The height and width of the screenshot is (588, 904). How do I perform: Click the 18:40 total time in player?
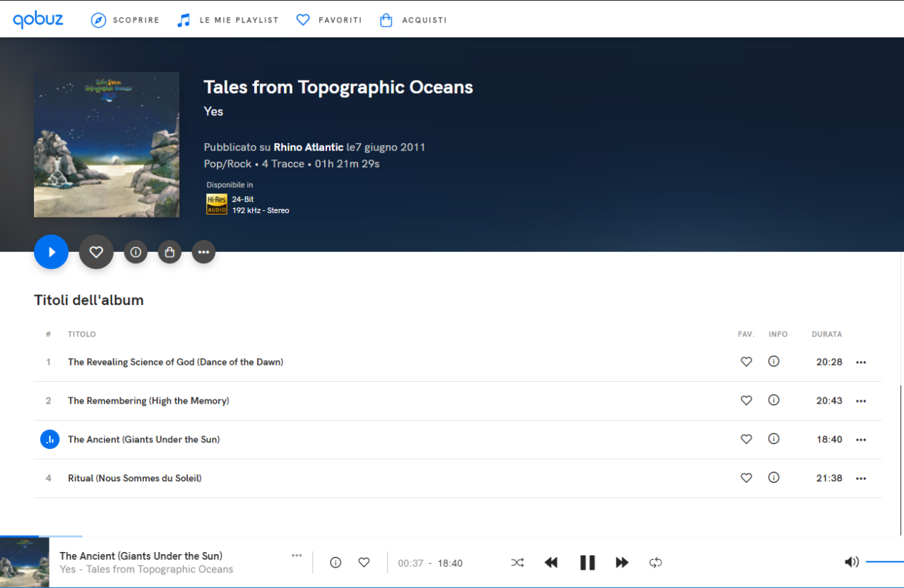point(450,563)
